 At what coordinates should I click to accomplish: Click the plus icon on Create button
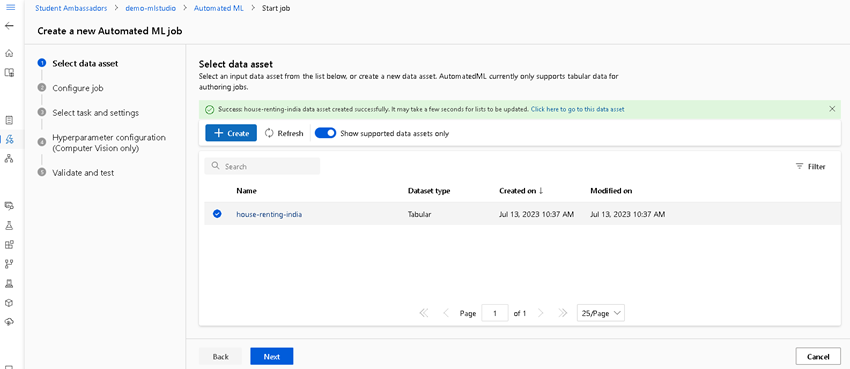[219, 133]
